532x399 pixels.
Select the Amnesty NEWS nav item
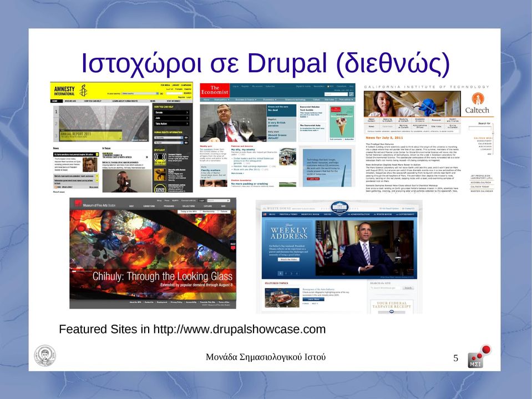point(153,101)
